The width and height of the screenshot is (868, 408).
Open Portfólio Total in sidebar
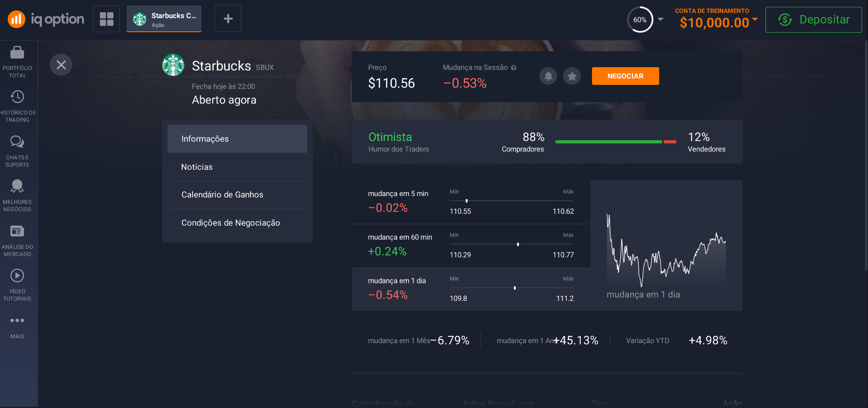(17, 62)
